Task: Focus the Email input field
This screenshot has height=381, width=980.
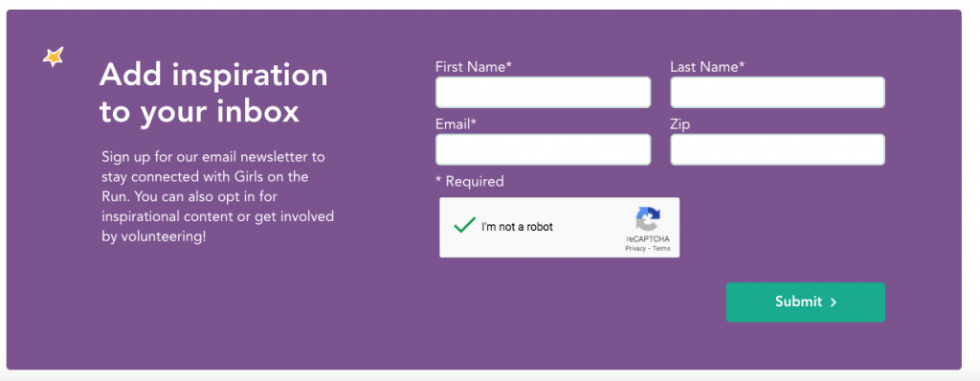Action: 544,149
